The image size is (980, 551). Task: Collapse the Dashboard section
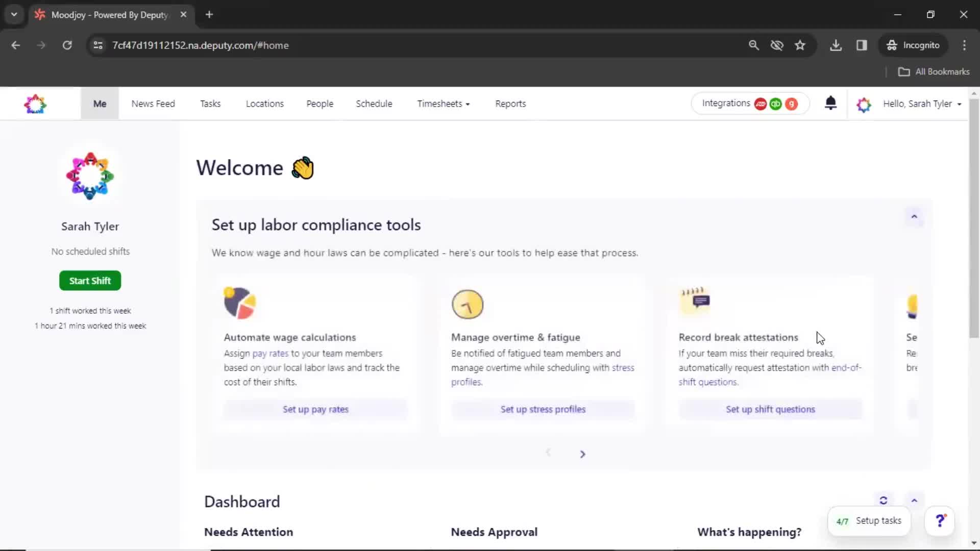click(914, 500)
